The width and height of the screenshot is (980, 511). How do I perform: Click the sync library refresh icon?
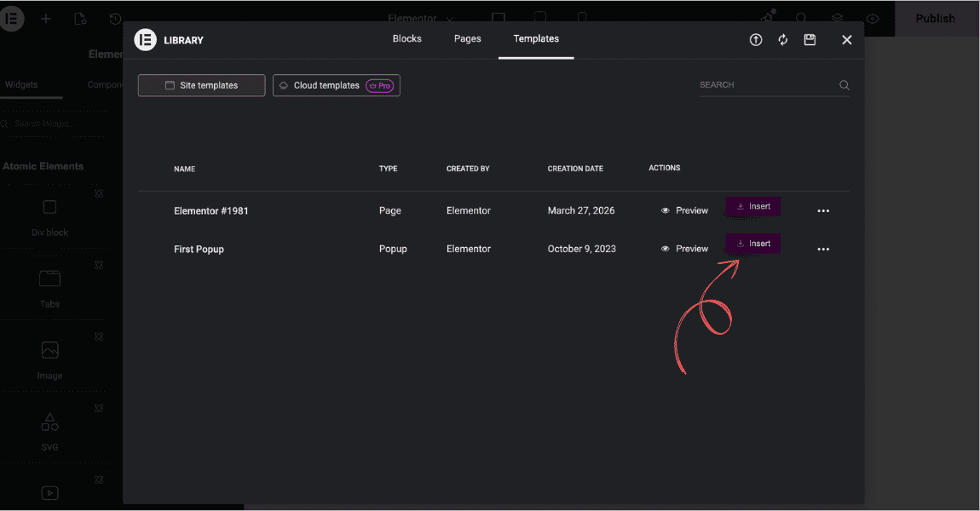tap(782, 40)
